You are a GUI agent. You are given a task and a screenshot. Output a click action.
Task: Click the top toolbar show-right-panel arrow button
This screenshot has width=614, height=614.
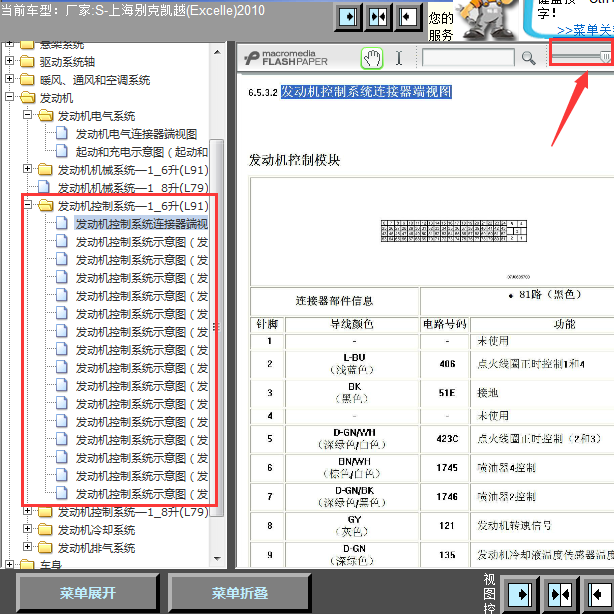348,17
